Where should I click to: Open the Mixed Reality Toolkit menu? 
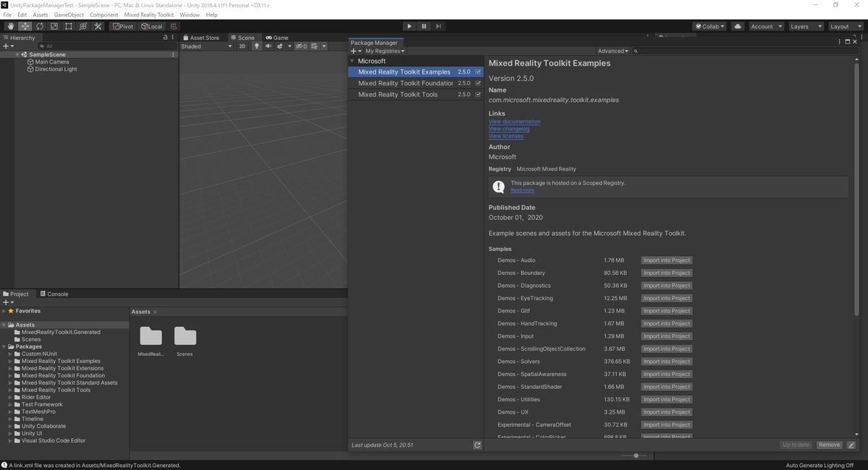pos(149,14)
